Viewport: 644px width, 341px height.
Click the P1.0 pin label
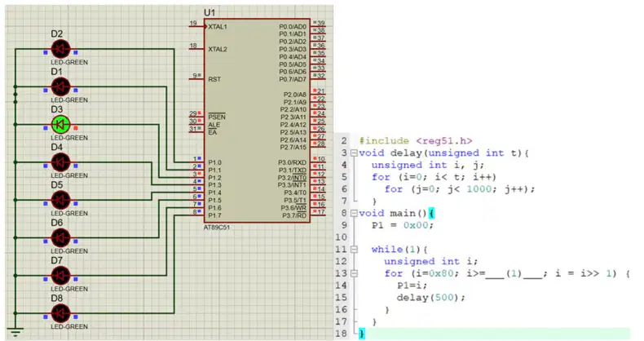[214, 162]
